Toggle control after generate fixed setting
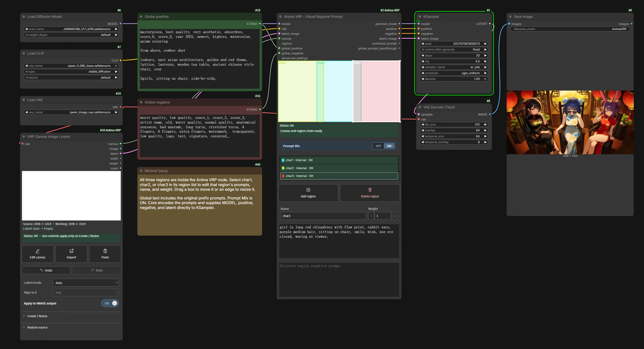The width and height of the screenshot is (644, 349). click(454, 50)
